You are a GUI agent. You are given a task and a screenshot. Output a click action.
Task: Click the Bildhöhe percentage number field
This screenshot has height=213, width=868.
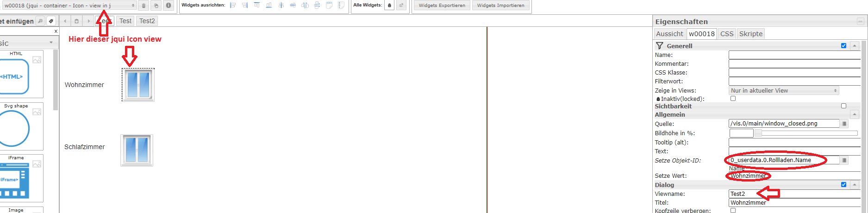point(741,133)
